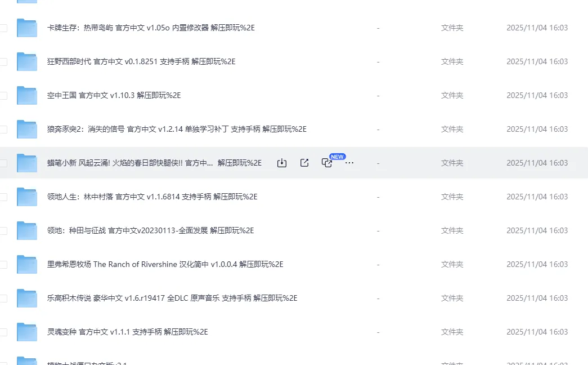Open folder icon for 空中王国

click(x=27, y=95)
